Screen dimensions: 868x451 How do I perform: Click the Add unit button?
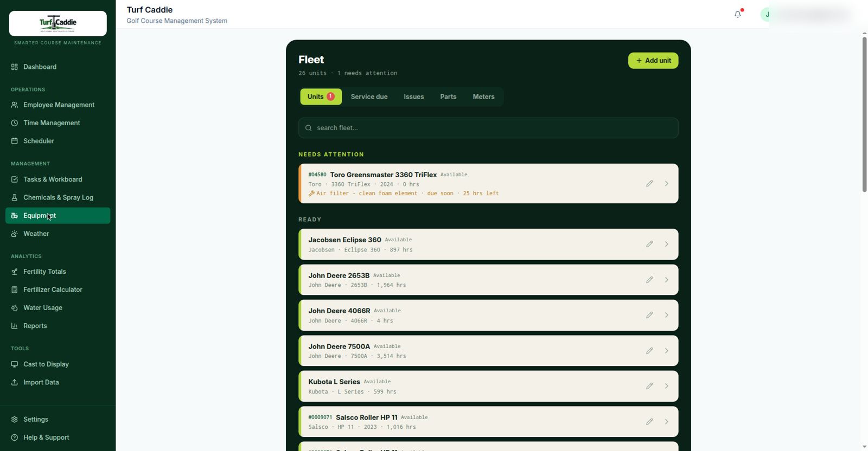(653, 61)
